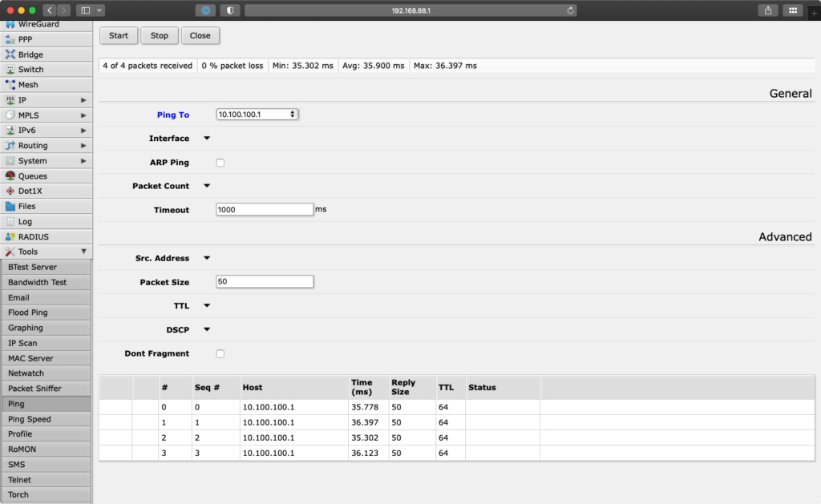This screenshot has width=821, height=504.
Task: Open the Queues section
Action: 32,175
